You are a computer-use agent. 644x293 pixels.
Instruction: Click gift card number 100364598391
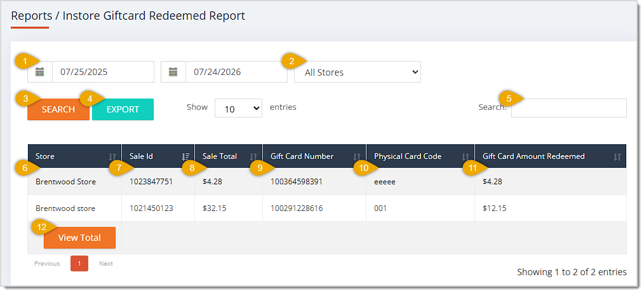[297, 182]
